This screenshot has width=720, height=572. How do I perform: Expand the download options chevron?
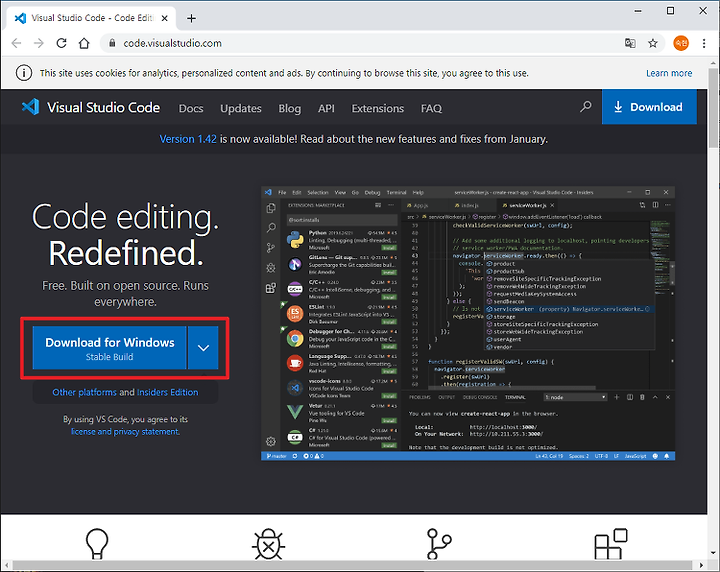tap(203, 348)
